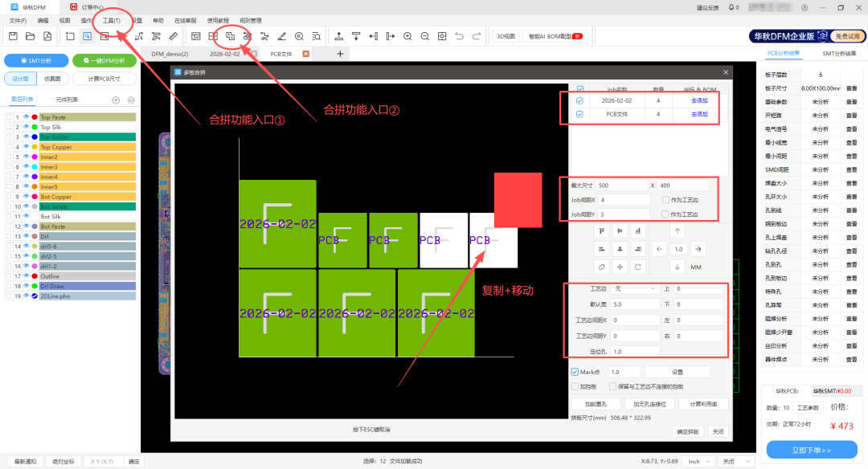
Task: Uncheck the 2026-02-02 job row checkbox
Action: click(x=579, y=100)
